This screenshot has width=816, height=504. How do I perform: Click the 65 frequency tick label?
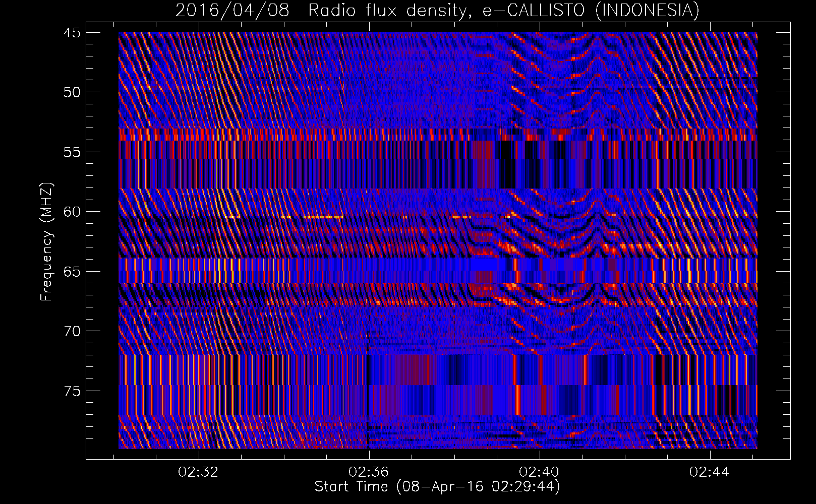72,272
